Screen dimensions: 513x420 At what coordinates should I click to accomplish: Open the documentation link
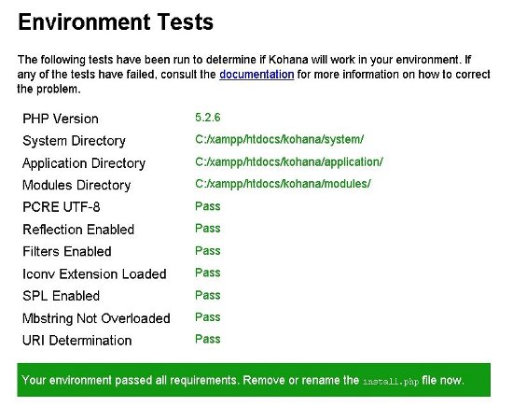point(256,75)
